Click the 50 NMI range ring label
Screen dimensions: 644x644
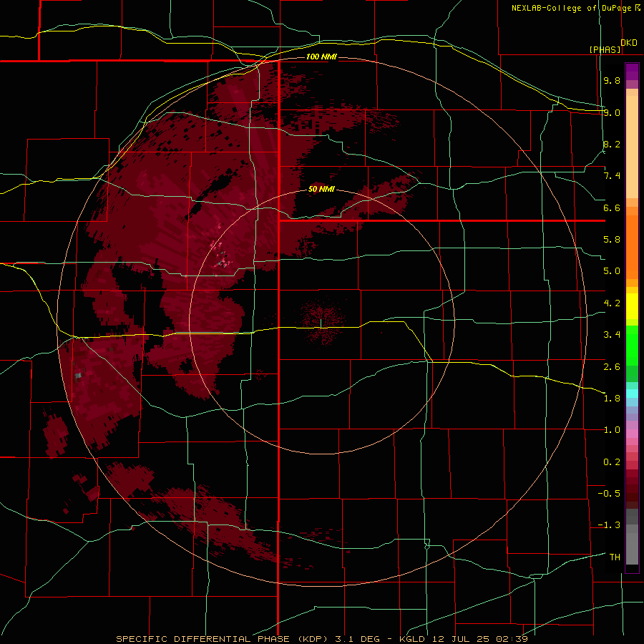(x=321, y=190)
